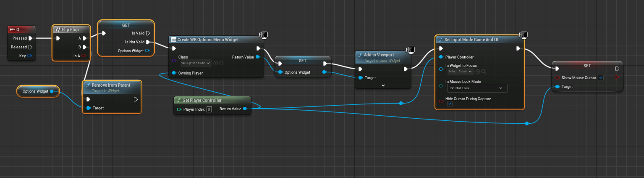The image size is (644, 178).
Task: Click the Is Valid exec pin
Action: coord(148,33)
